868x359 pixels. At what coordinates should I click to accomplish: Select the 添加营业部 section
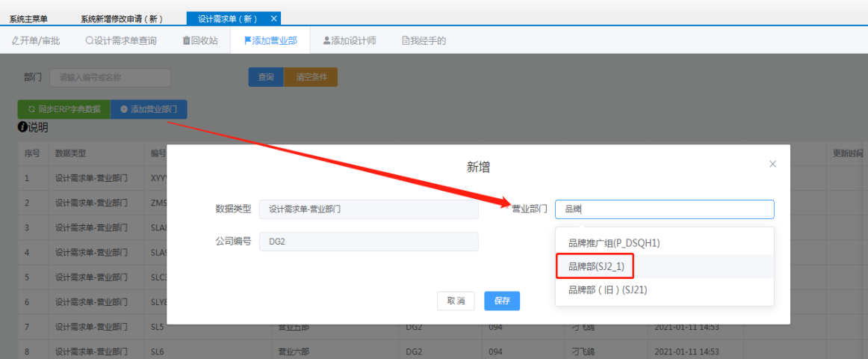270,40
